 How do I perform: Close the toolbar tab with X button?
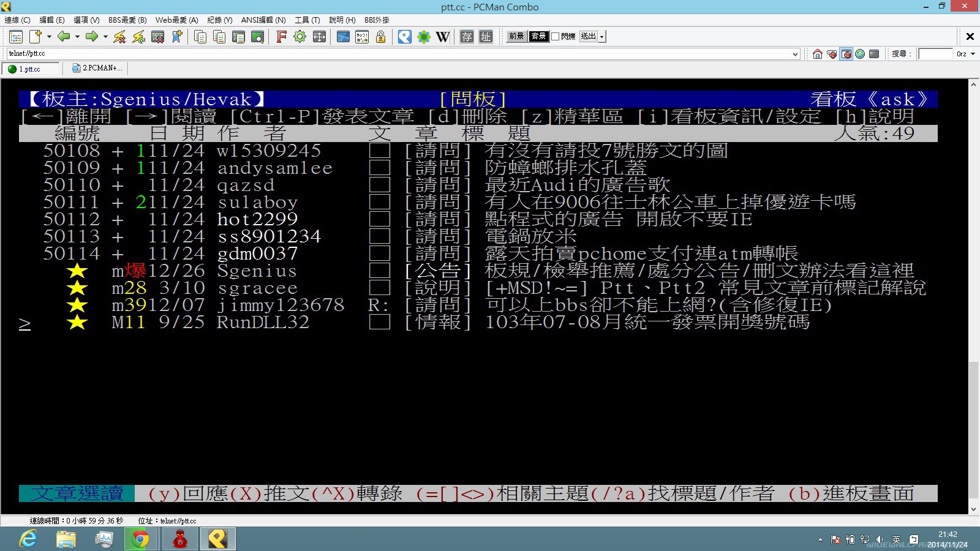970,37
